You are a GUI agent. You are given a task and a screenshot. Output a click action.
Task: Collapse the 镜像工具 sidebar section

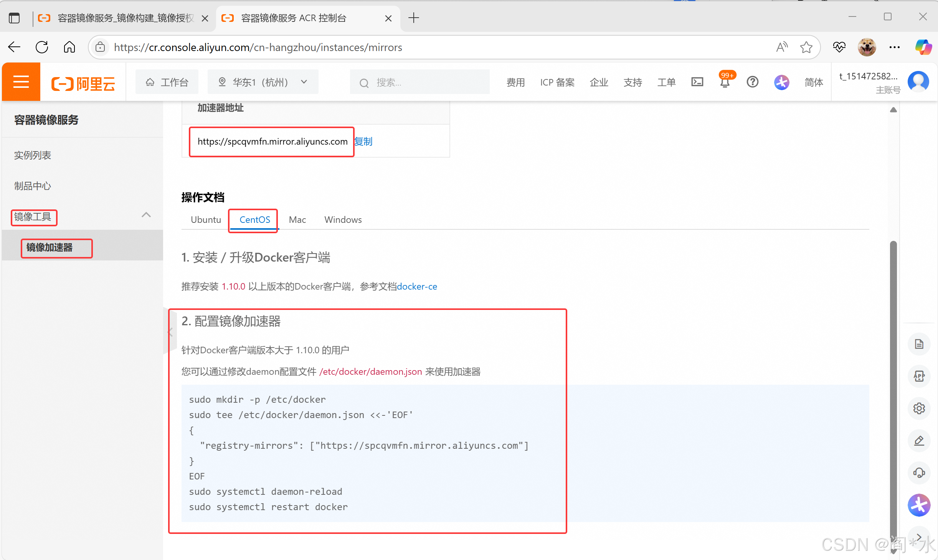(x=146, y=215)
